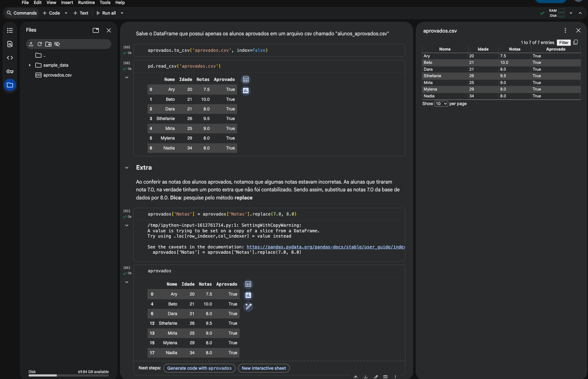588x379 pixels.
Task: Open the pandas documentation link
Action: [x=325, y=247]
